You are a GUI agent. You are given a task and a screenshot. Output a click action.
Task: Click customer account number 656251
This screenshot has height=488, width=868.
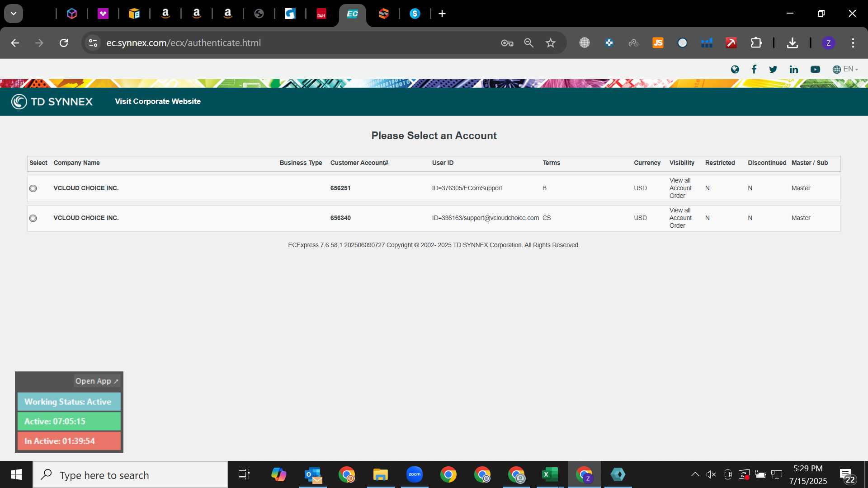click(340, 188)
